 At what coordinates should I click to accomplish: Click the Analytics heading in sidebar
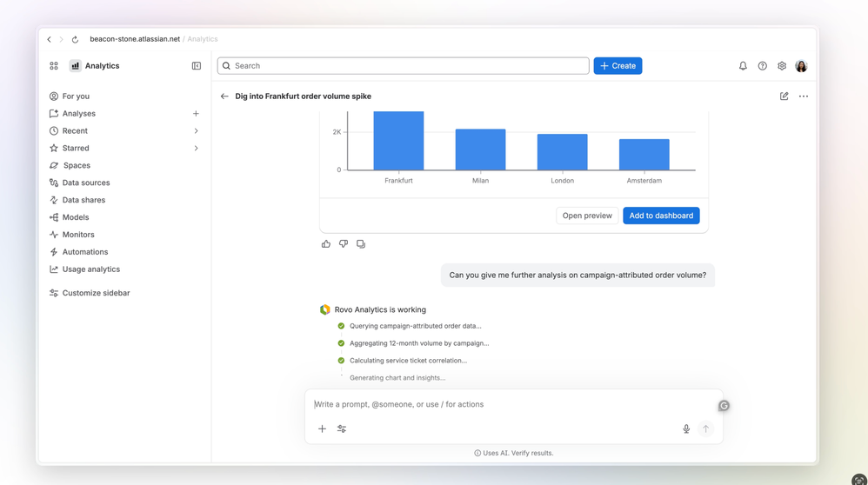point(102,66)
